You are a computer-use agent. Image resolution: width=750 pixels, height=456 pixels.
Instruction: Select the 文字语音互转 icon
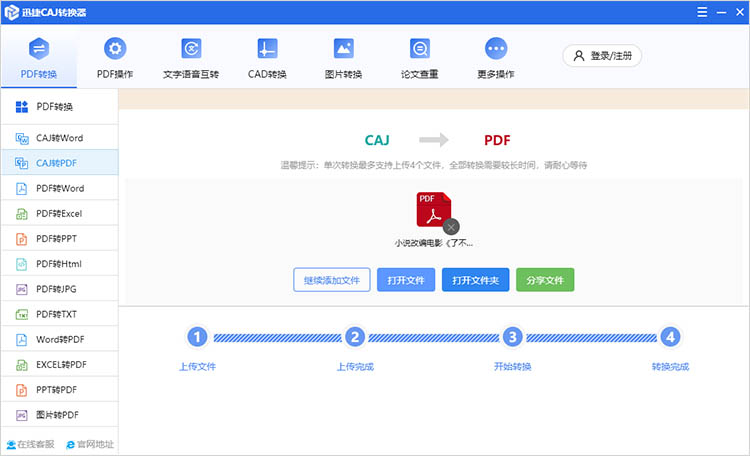pyautogui.click(x=191, y=48)
